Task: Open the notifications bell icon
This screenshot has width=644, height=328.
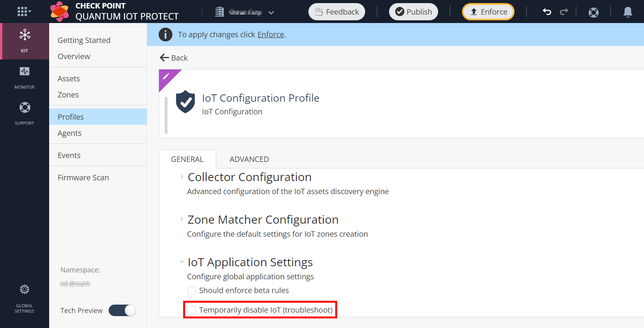Action: (627, 12)
